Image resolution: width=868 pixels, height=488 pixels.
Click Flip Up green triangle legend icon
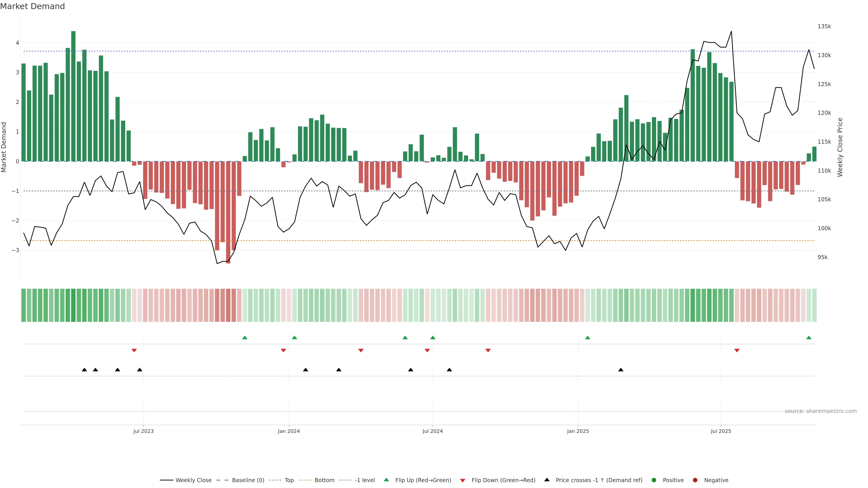[387, 480]
